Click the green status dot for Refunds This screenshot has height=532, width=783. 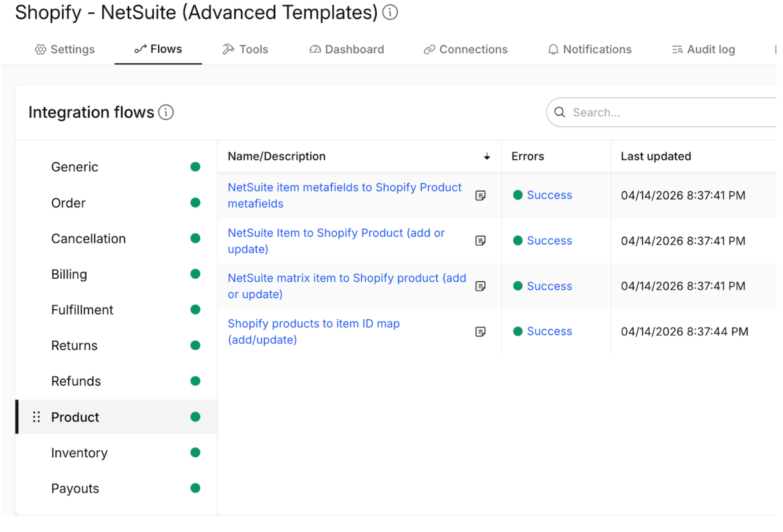195,381
